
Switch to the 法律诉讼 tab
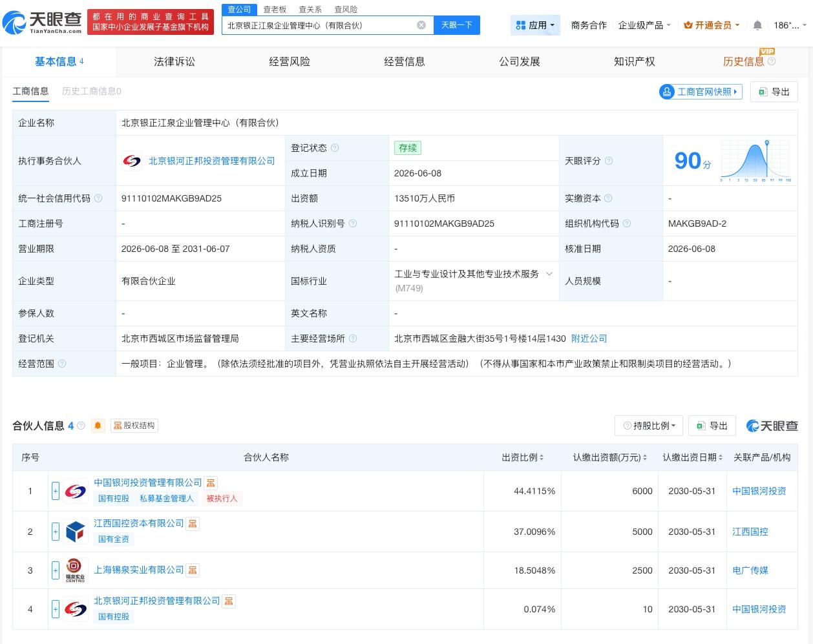tap(174, 61)
